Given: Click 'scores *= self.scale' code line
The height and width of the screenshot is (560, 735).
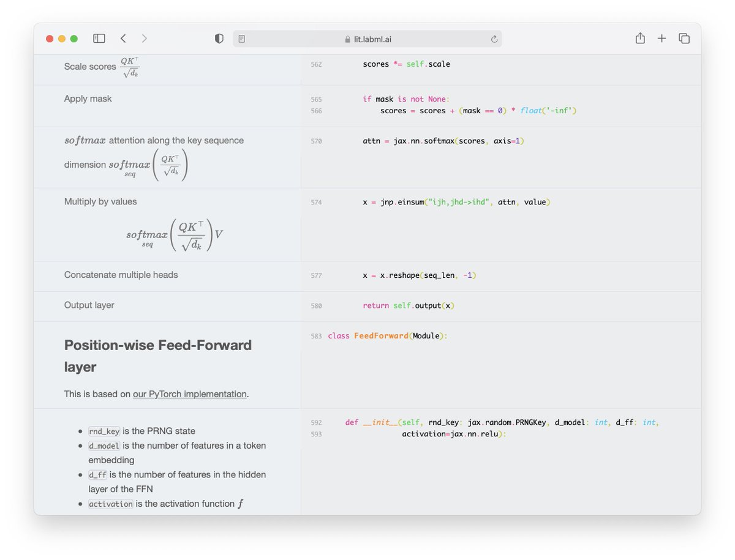Looking at the screenshot, I should tap(406, 64).
